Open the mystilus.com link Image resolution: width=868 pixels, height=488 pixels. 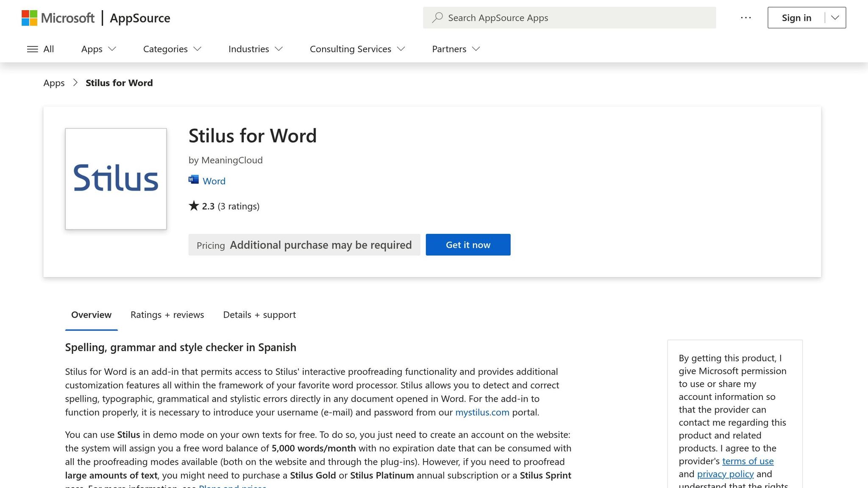pyautogui.click(x=482, y=412)
